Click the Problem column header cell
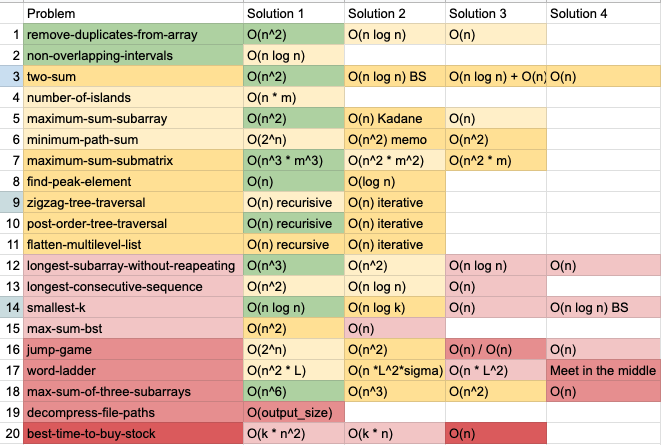661x445 pixels. point(133,13)
